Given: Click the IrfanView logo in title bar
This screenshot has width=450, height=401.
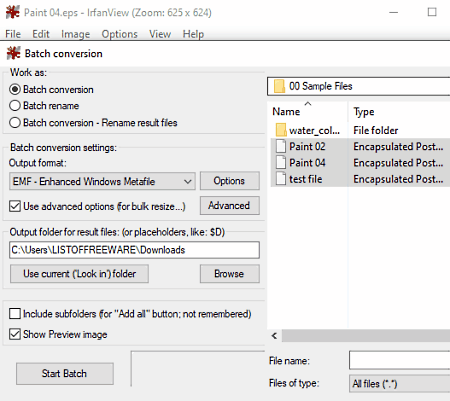Looking at the screenshot, I should (13, 12).
